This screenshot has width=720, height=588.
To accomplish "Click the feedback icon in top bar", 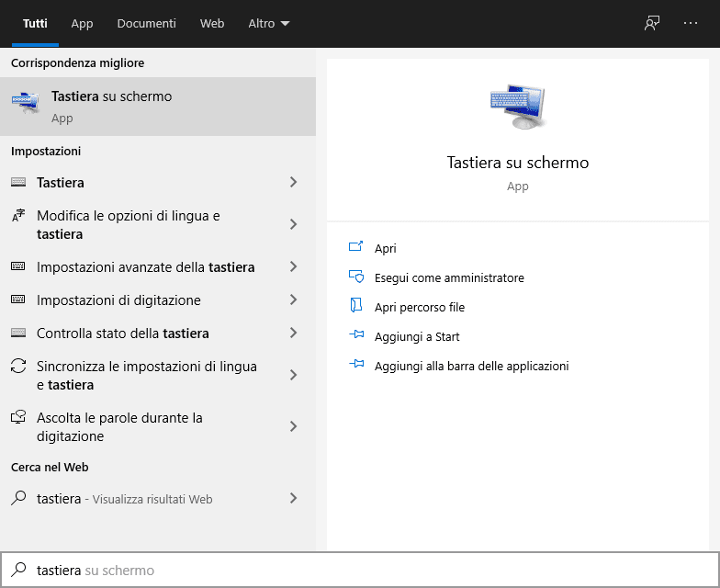I will [652, 24].
